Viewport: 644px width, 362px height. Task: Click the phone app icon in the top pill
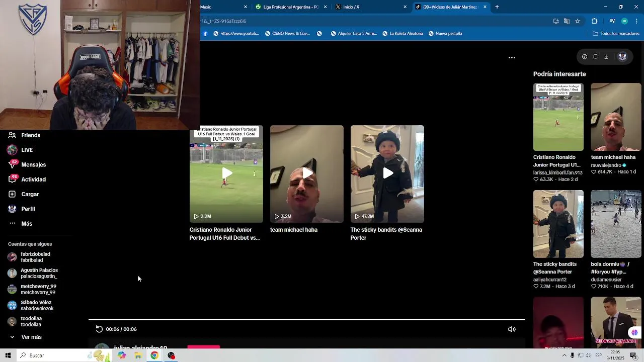click(595, 57)
